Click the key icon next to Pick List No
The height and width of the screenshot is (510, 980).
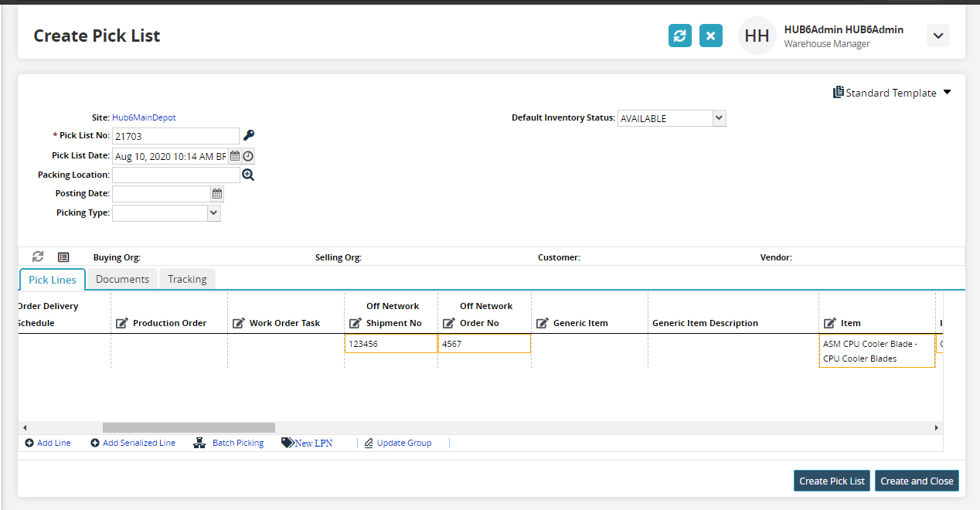click(249, 135)
